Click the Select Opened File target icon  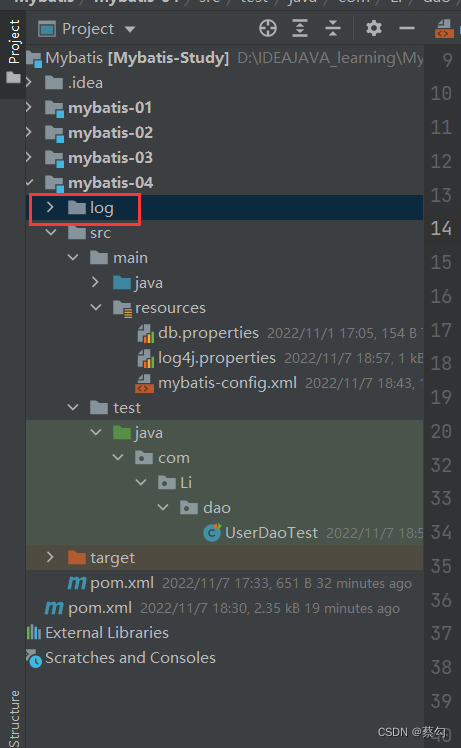point(268,29)
